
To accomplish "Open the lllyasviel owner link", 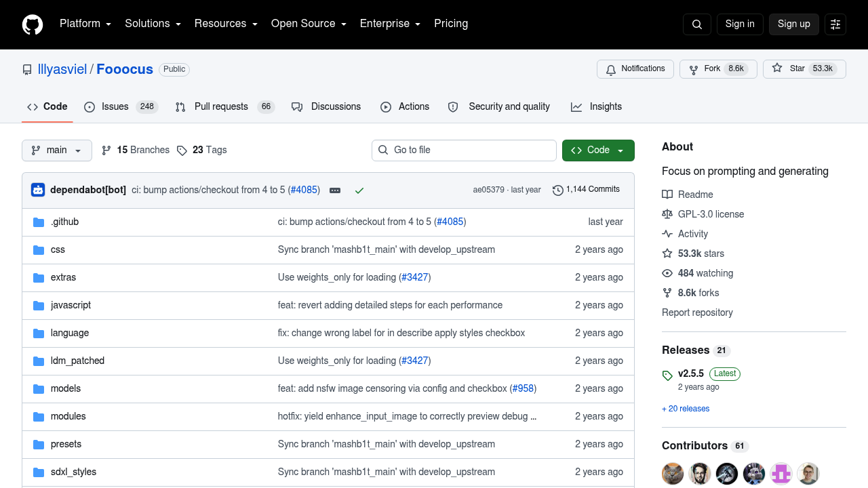I will pos(62,69).
